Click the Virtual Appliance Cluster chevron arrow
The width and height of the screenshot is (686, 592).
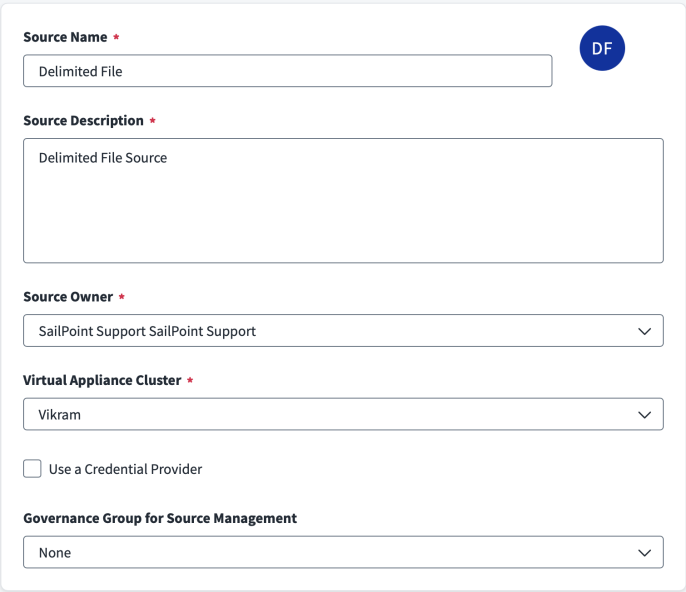pyautogui.click(x=644, y=414)
